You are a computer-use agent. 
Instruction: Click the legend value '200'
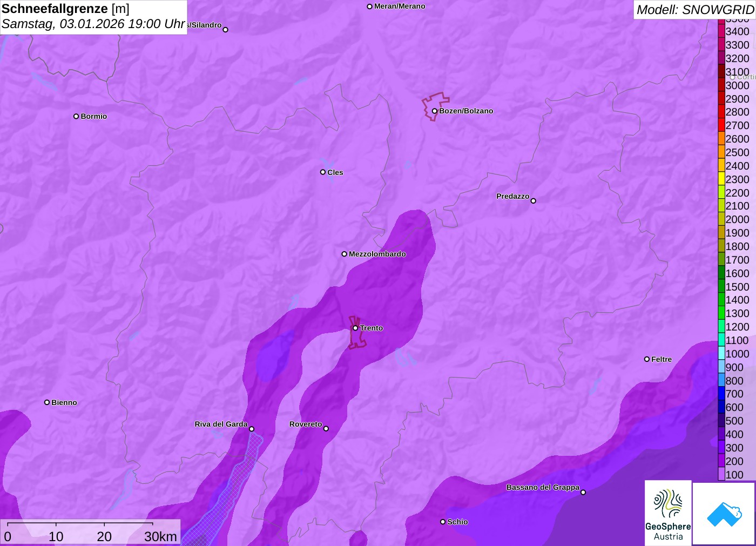pyautogui.click(x=734, y=461)
